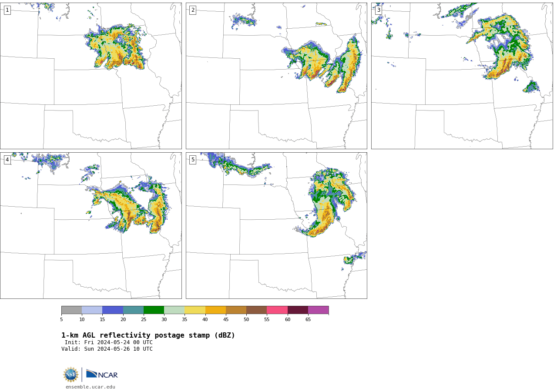Click the panel number label 5

pos(193,160)
